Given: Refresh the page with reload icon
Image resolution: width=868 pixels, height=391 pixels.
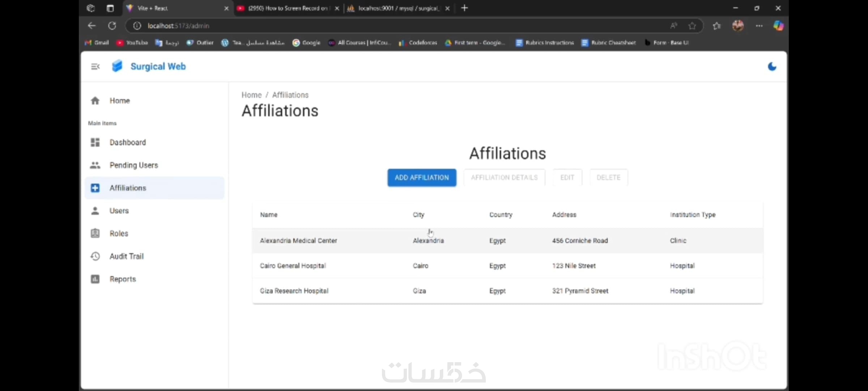Looking at the screenshot, I should tap(112, 26).
